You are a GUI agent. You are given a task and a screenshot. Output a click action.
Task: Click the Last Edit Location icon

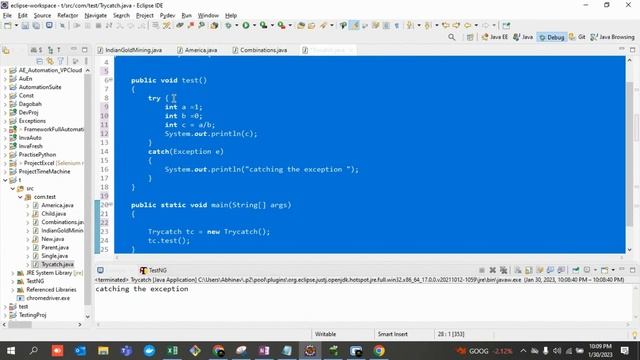pyautogui.click(x=445, y=25)
